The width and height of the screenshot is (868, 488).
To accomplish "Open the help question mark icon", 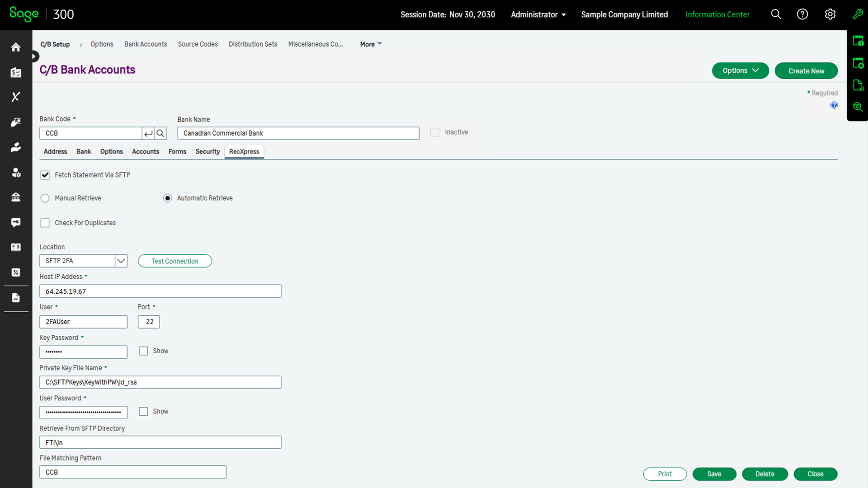I will coord(802,14).
